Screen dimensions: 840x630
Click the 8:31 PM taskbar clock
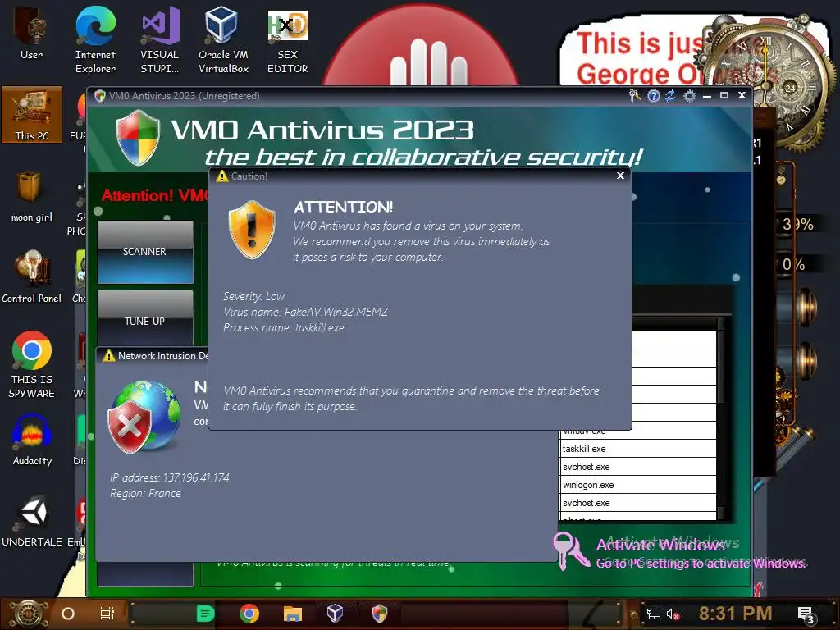[x=735, y=614]
